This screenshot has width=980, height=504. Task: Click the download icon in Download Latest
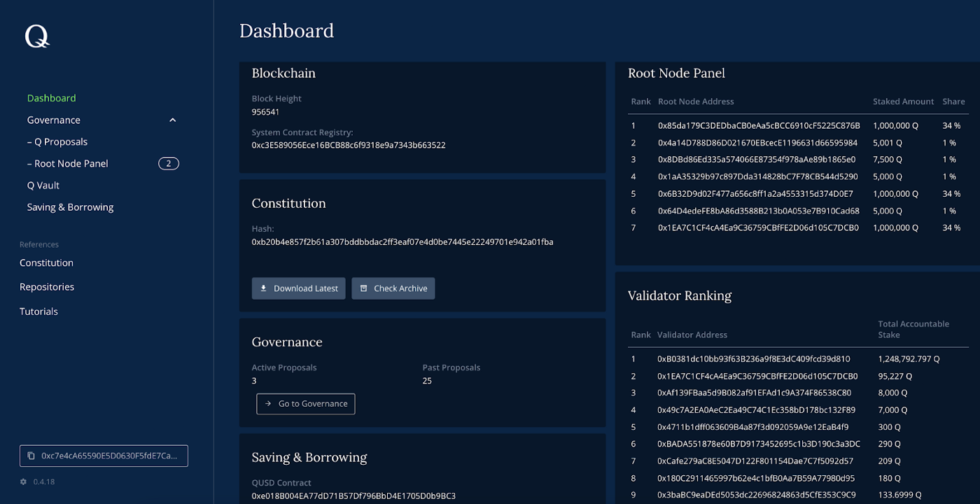[x=264, y=288]
